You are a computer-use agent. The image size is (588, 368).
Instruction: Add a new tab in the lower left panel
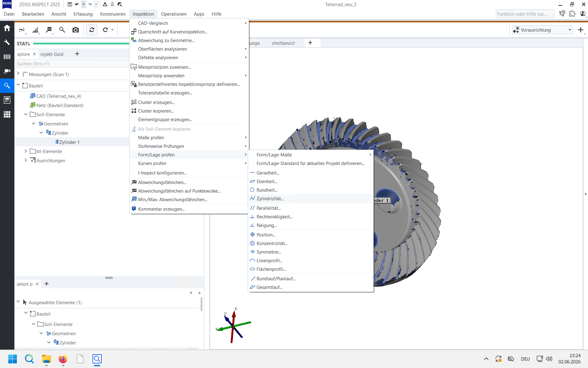(47, 284)
